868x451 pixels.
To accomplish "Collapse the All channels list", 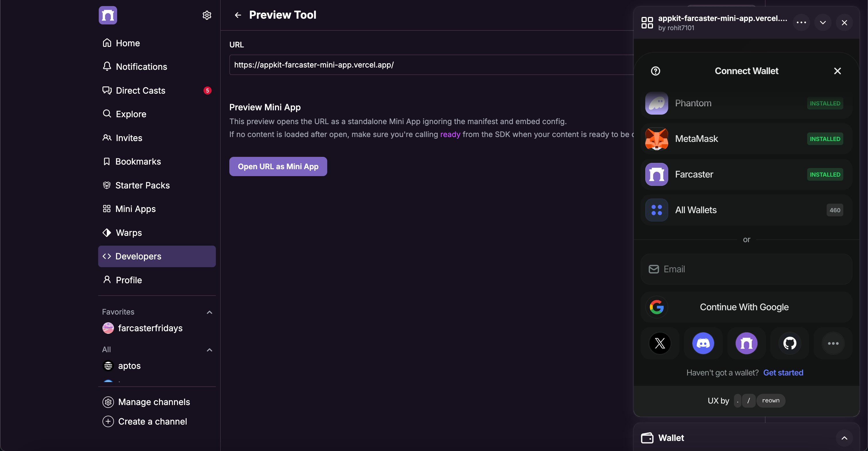I will click(x=209, y=350).
